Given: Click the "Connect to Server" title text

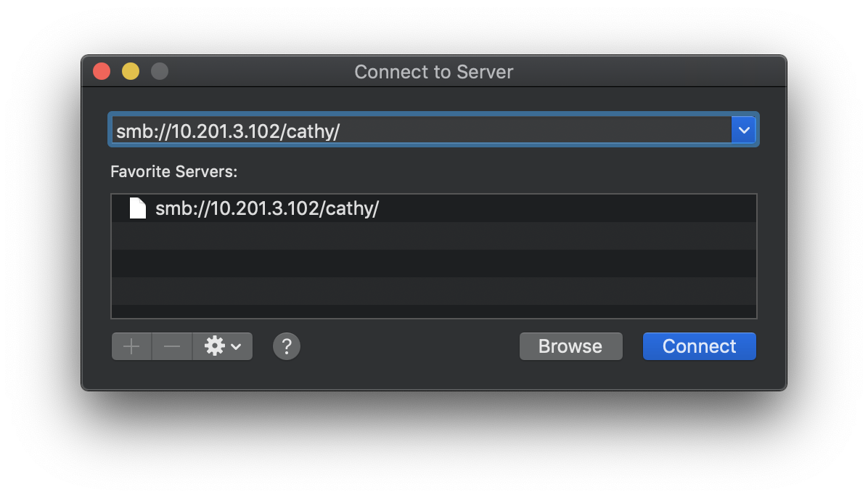Looking at the screenshot, I should (x=434, y=72).
